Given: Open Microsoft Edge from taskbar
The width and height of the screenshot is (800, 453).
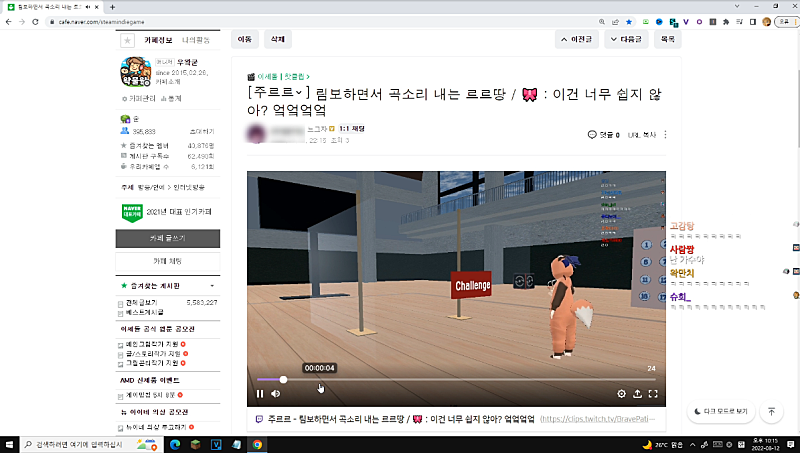Looking at the screenshot, I should pyautogui.click(x=175, y=445).
